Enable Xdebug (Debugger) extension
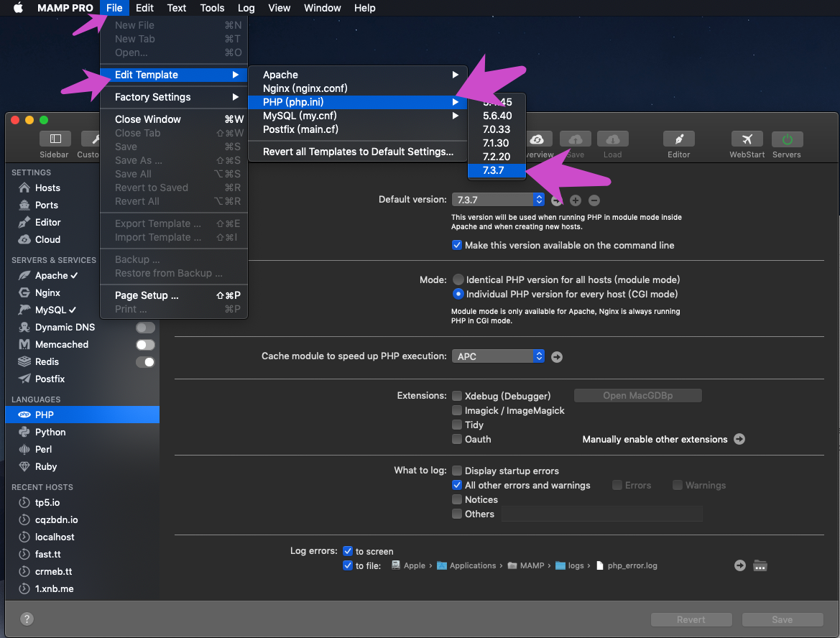This screenshot has width=840, height=638. pyautogui.click(x=457, y=396)
